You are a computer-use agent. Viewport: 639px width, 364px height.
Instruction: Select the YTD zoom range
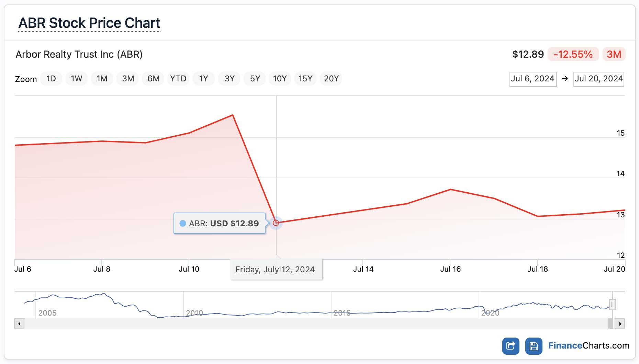pos(178,79)
